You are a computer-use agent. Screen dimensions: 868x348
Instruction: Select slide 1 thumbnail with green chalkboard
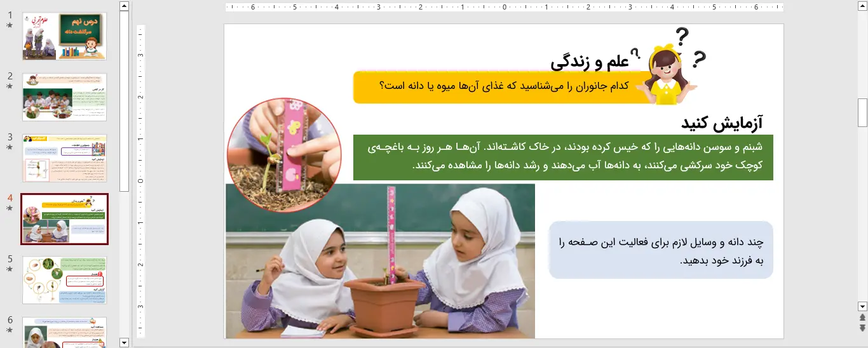pos(65,36)
